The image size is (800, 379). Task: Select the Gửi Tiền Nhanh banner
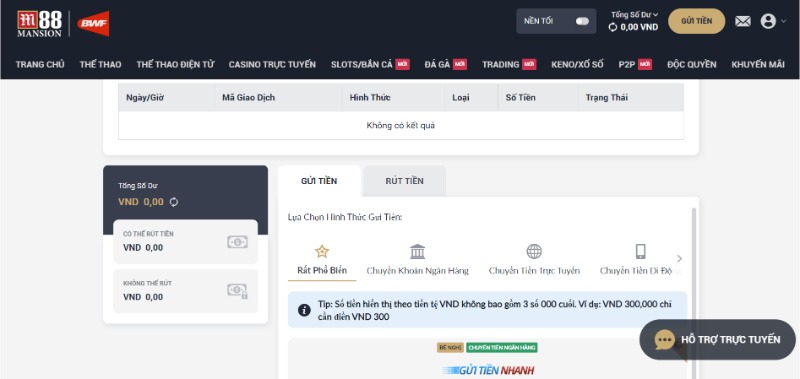[x=489, y=370]
